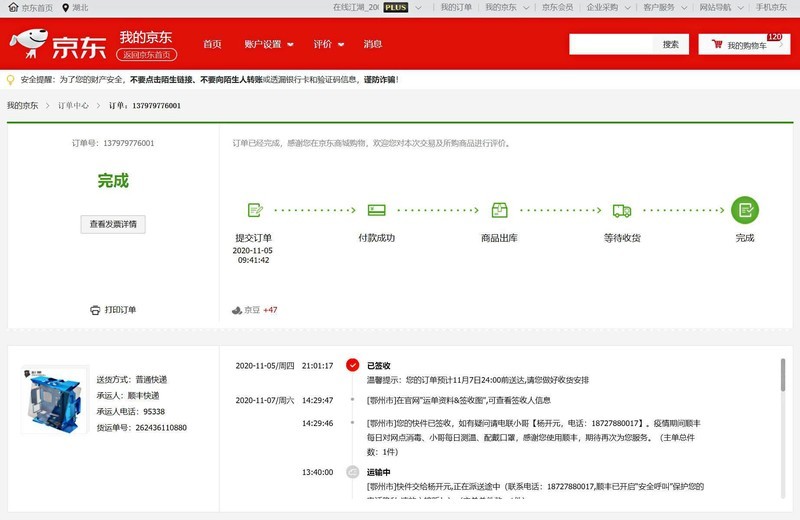Click the home icon beside 京东首页

pyautogui.click(x=13, y=7)
